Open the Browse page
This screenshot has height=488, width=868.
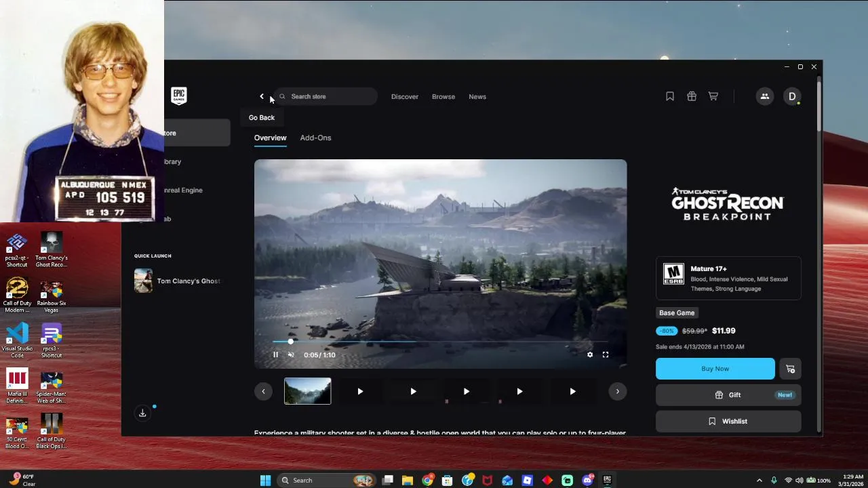coord(443,96)
